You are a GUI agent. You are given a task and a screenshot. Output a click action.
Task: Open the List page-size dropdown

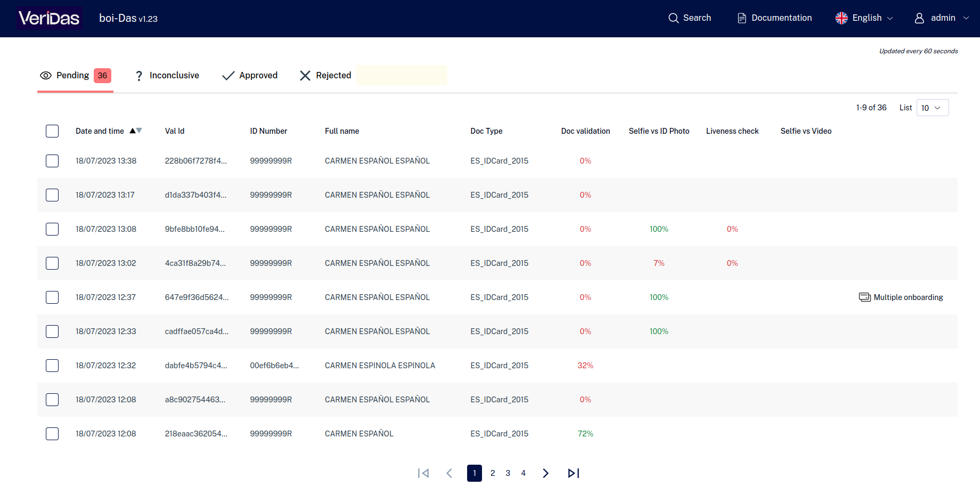click(933, 108)
